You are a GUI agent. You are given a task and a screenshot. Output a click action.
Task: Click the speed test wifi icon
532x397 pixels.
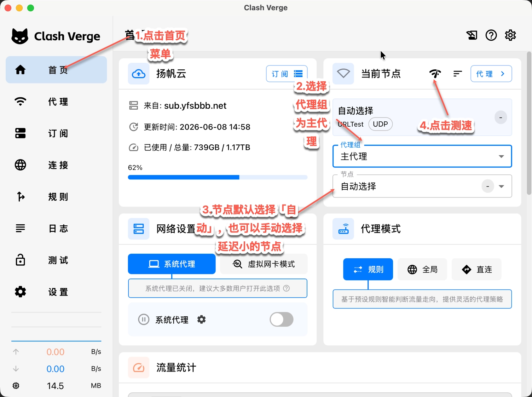(x=435, y=74)
